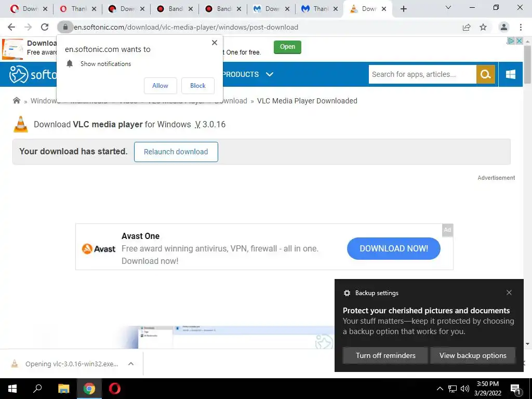Click the scrollbar down arrow
The height and width of the screenshot is (399, 532).
point(527,344)
